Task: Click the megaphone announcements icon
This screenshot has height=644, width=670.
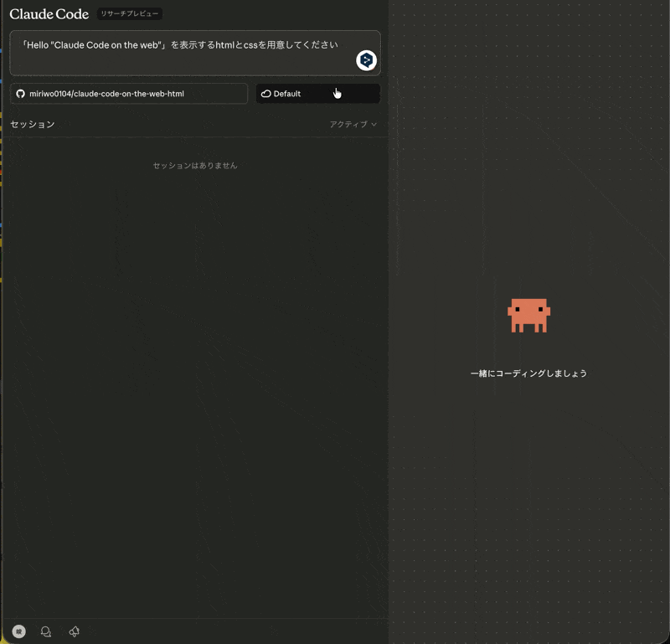Action: pyautogui.click(x=74, y=631)
